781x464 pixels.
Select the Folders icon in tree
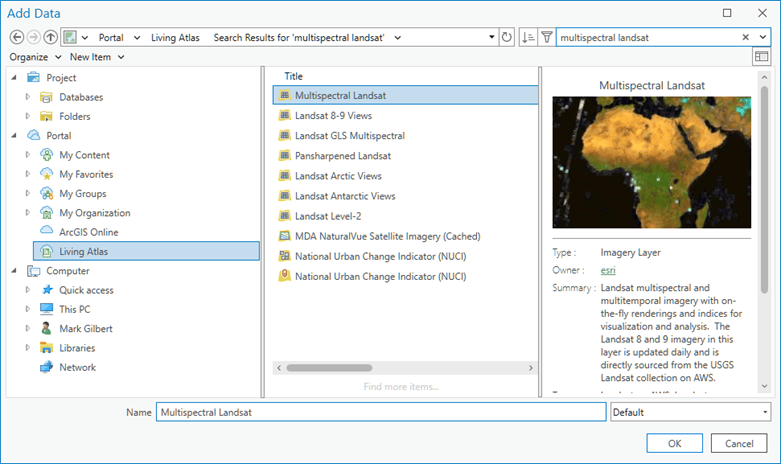click(46, 116)
